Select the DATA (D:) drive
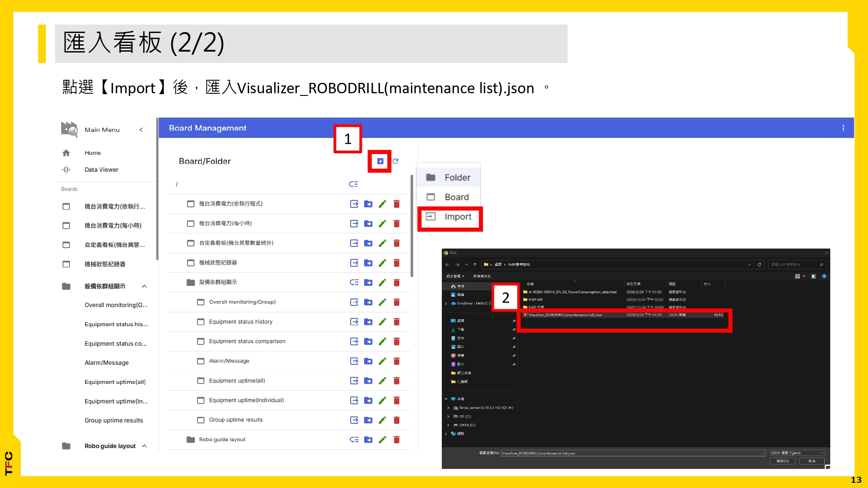 pyautogui.click(x=464, y=425)
